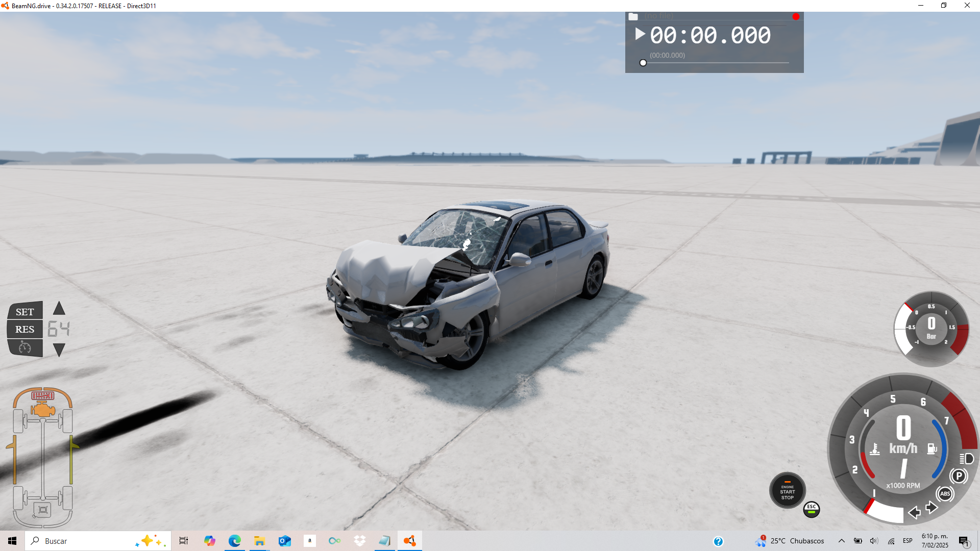The image size is (980, 551).
Task: Open Task View in taskbar
Action: tap(184, 541)
